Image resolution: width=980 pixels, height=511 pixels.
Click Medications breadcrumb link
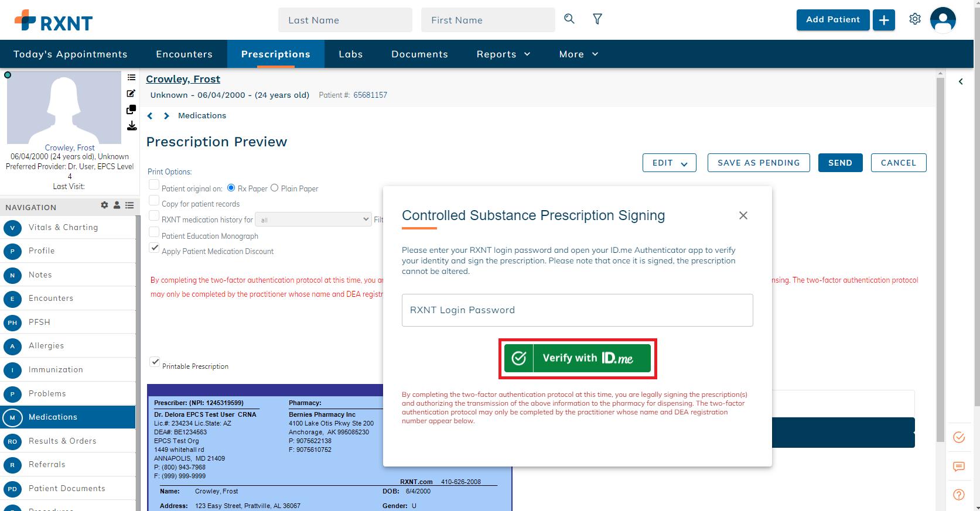coord(202,116)
